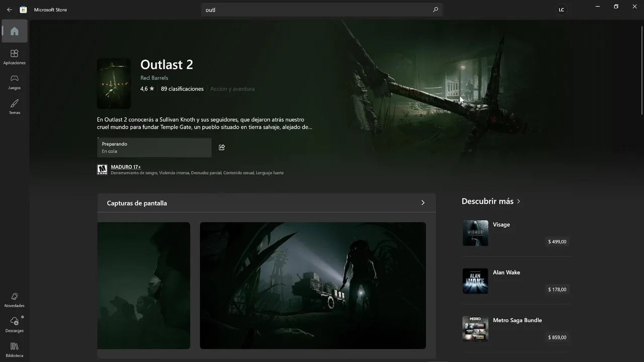Click Alan Wake price $ 178,00
Viewport: 644px width, 362px height.
tap(557, 290)
